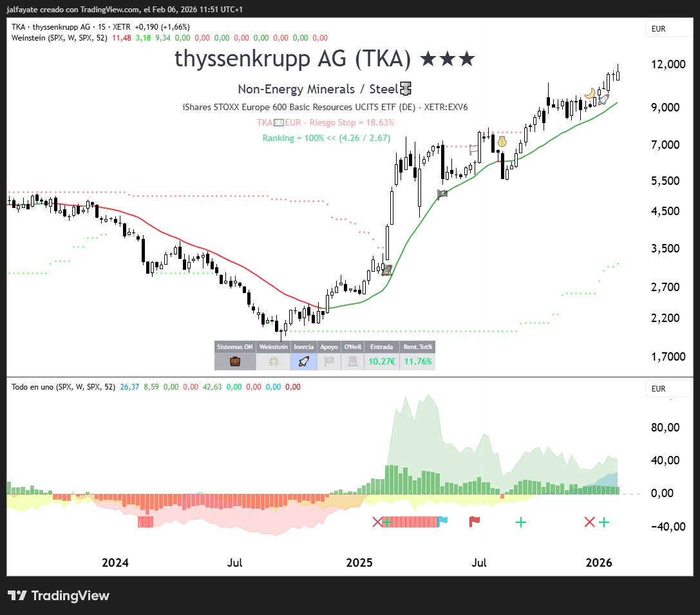The width and height of the screenshot is (700, 615).
Task: Click the red flag in lower indicator
Action: [474, 521]
